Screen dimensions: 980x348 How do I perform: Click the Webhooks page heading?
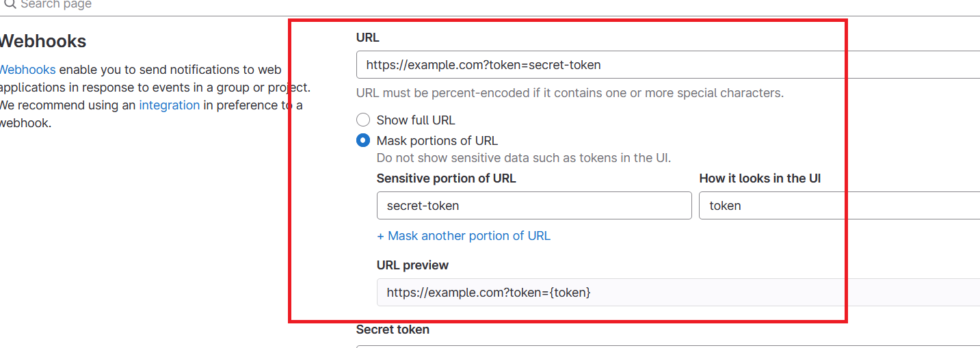(42, 42)
